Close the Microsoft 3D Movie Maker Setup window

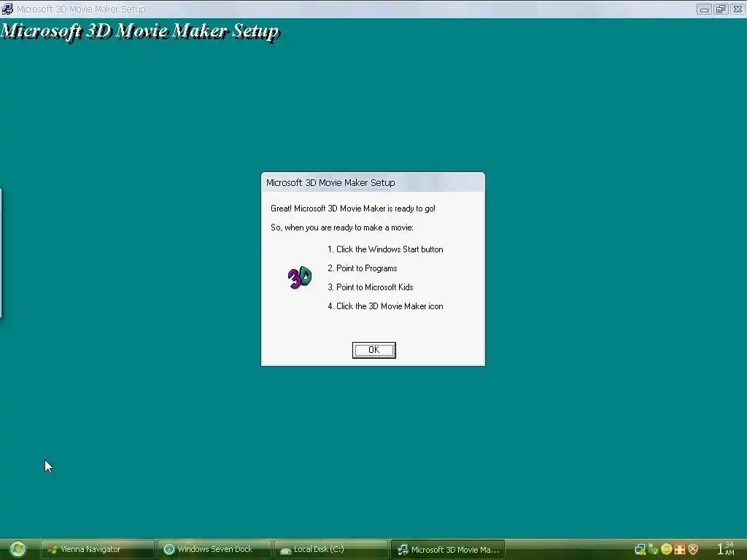coord(738,9)
